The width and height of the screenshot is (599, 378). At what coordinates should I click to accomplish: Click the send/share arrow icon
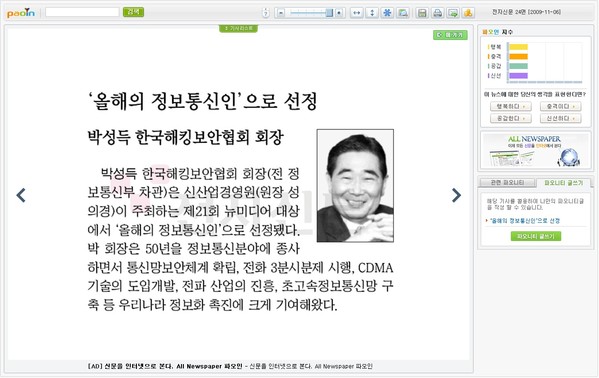453,13
